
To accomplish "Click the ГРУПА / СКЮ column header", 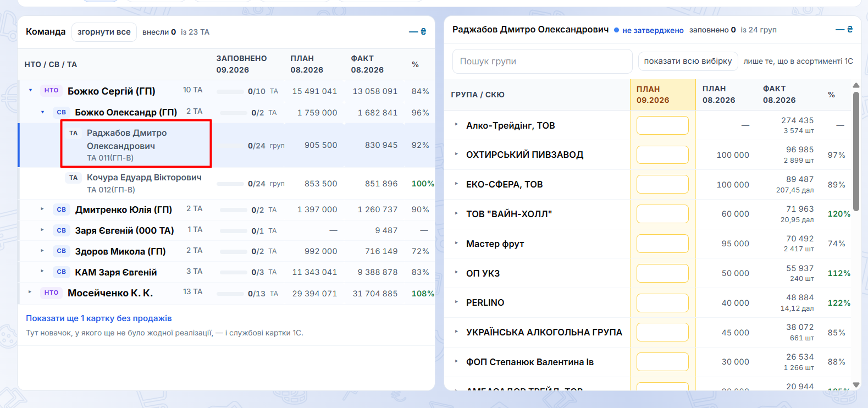I will (478, 95).
